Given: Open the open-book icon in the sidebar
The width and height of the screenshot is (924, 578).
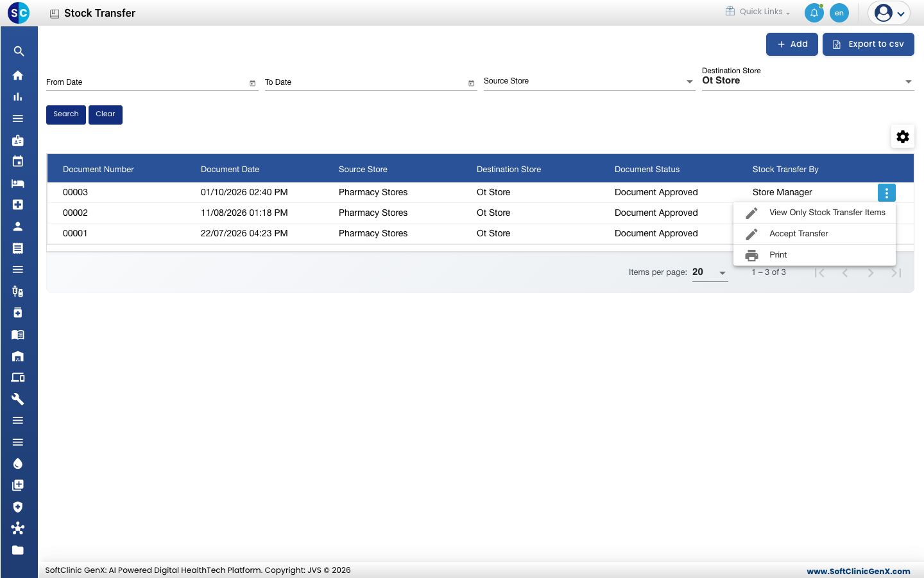Looking at the screenshot, I should 18,335.
